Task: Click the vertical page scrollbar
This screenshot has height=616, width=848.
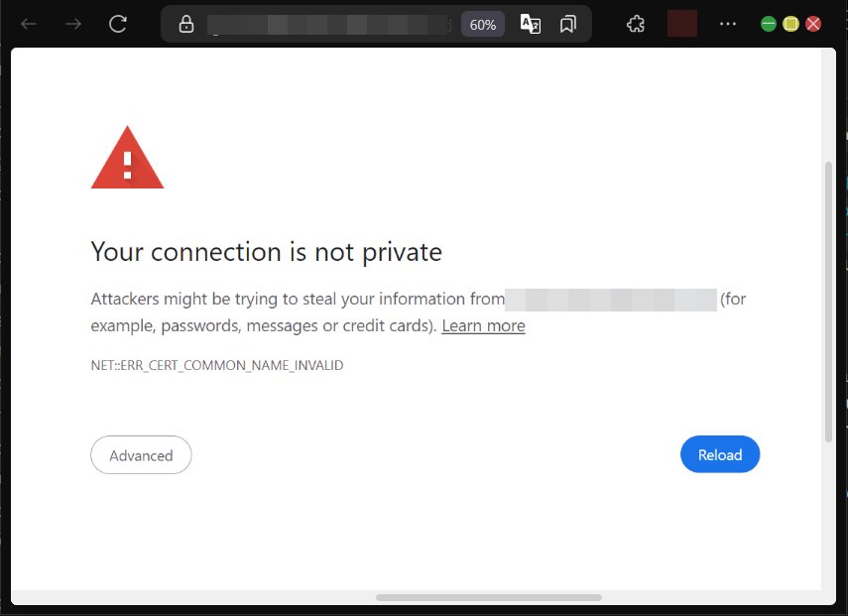Action: click(829, 298)
